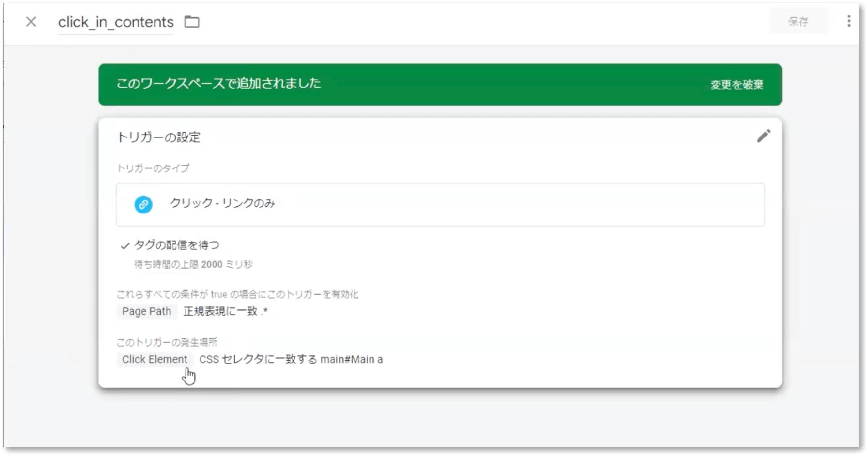
Task: Click the トリガーのタイプ label
Action: pyautogui.click(x=153, y=168)
